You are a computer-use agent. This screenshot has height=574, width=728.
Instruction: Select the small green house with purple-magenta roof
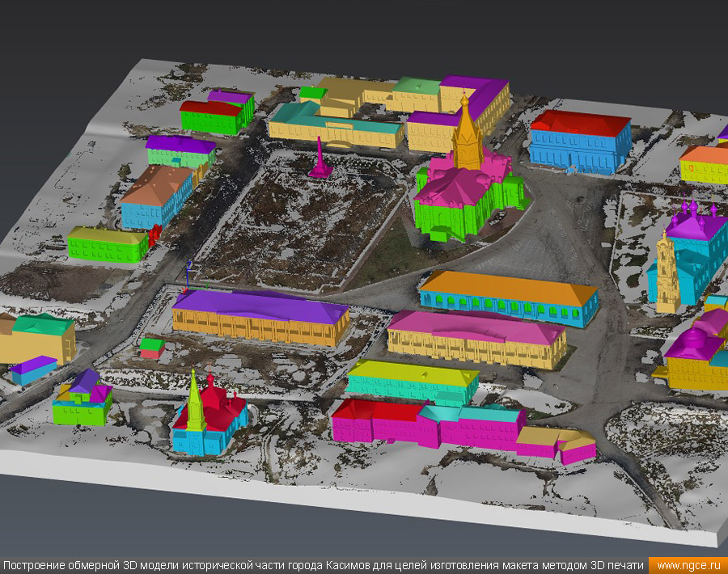[x=83, y=398]
